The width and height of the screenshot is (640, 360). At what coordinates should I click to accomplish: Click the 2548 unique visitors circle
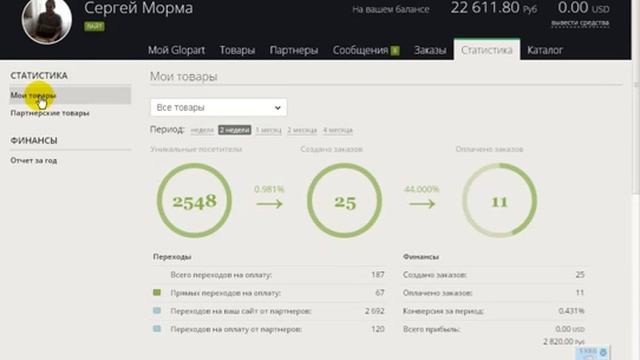pos(194,200)
